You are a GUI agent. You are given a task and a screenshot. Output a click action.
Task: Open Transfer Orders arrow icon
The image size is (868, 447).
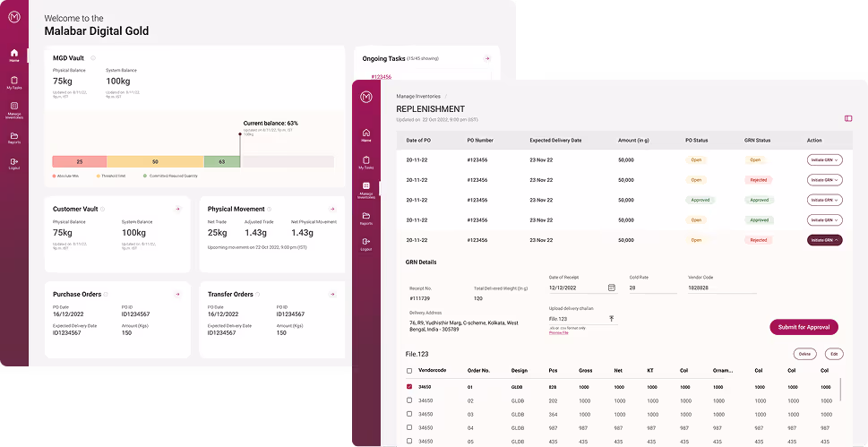coord(332,294)
